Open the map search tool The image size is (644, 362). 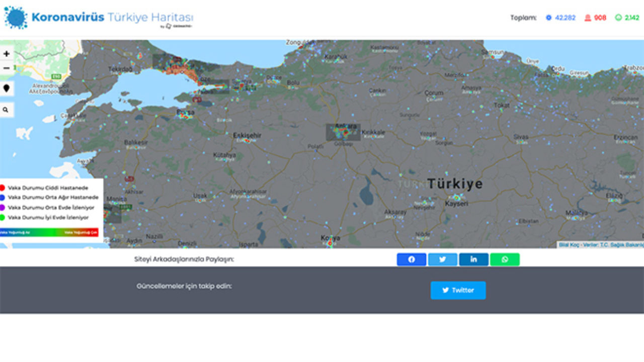point(7,110)
